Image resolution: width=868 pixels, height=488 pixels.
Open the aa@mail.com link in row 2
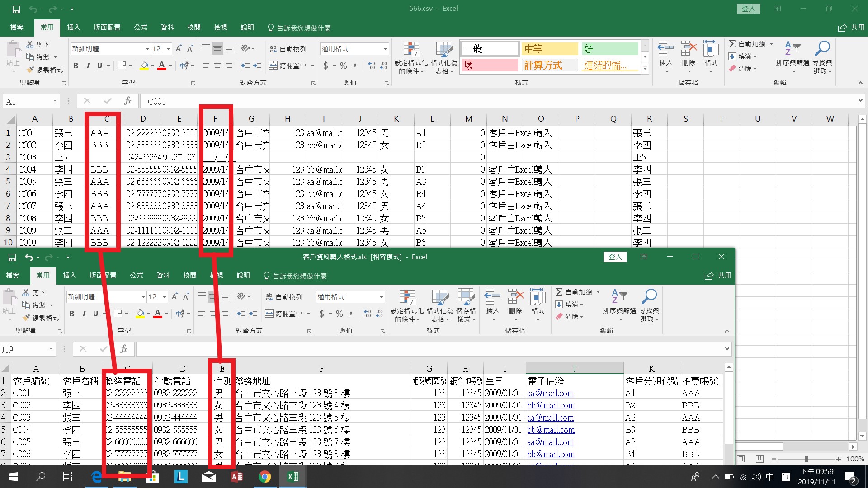click(x=550, y=393)
